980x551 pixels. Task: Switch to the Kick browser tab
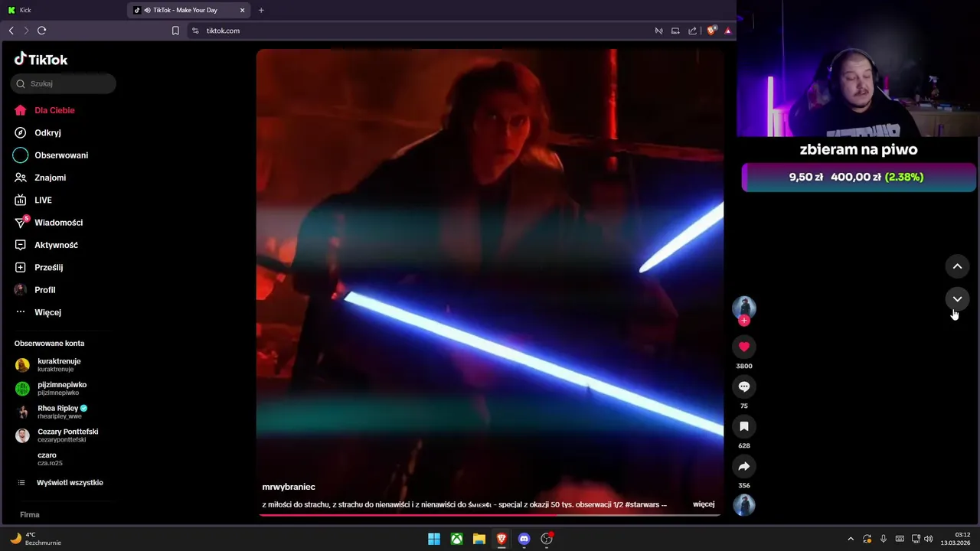tap(63, 10)
